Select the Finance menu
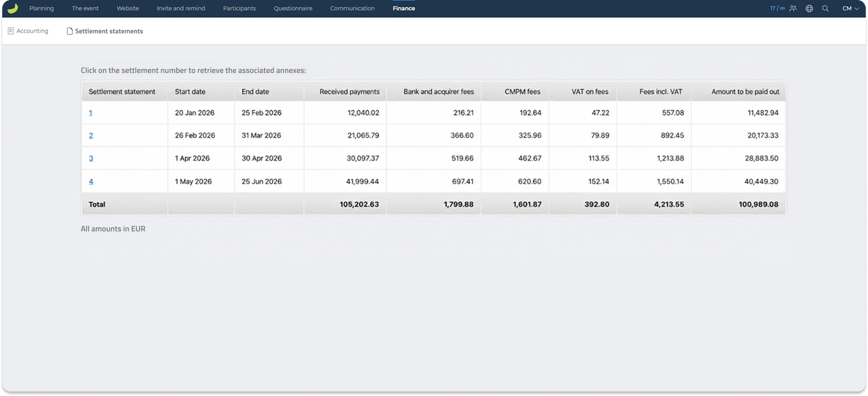868x396 pixels. click(x=404, y=8)
